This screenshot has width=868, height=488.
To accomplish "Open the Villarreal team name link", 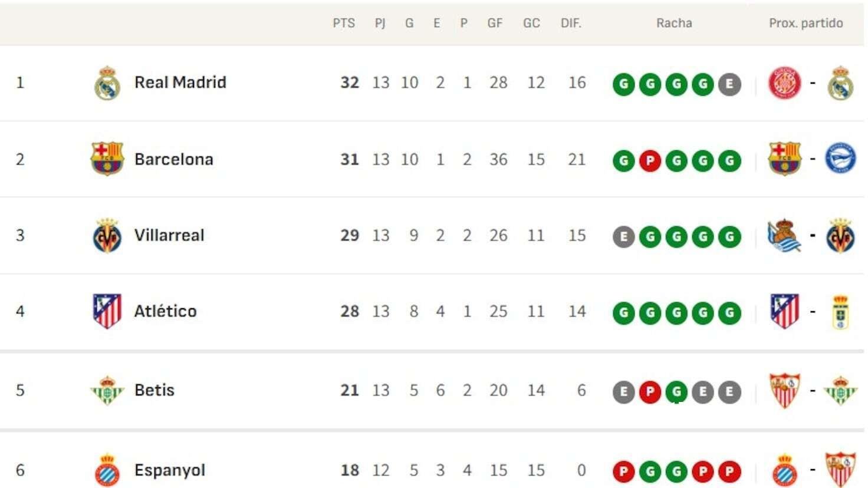I will [169, 235].
